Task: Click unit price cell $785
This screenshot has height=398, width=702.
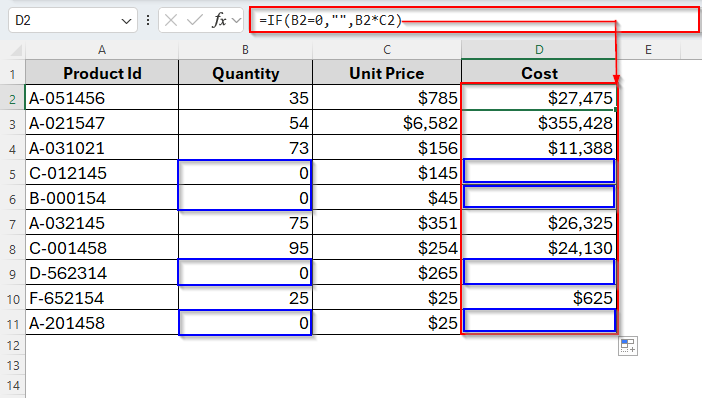Action: [387, 98]
